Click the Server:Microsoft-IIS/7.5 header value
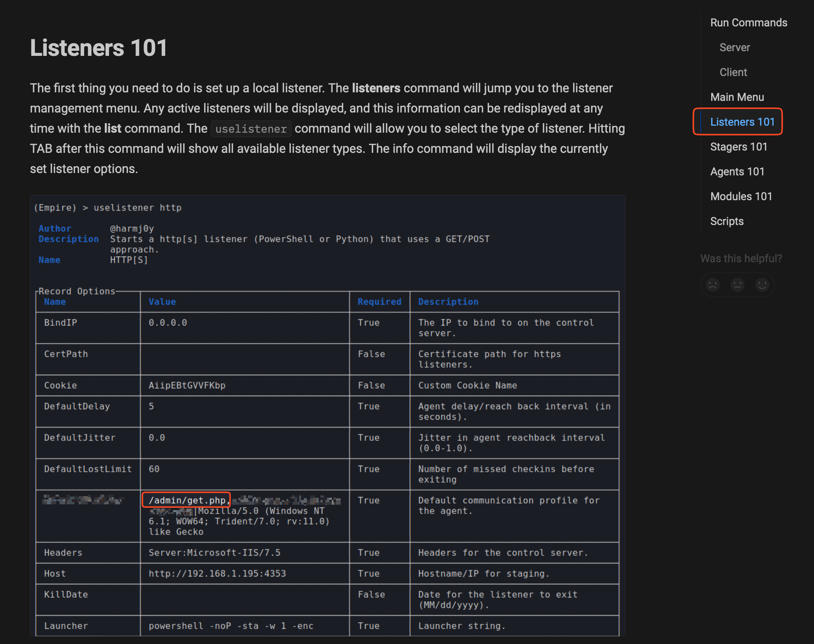This screenshot has width=814, height=644. [215, 553]
